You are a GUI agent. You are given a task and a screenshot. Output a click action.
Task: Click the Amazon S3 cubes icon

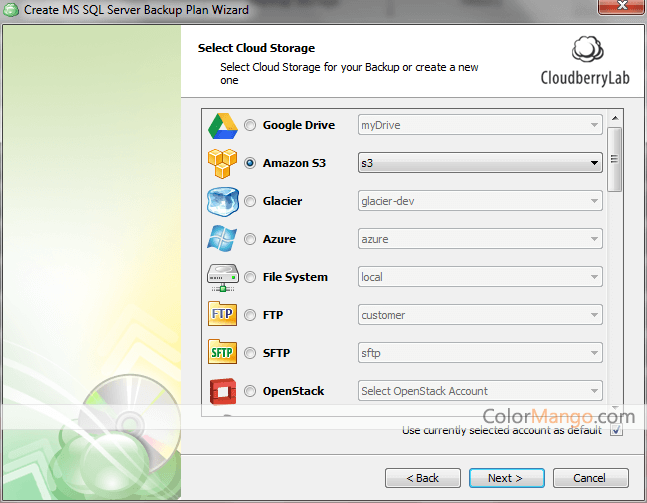point(223,163)
